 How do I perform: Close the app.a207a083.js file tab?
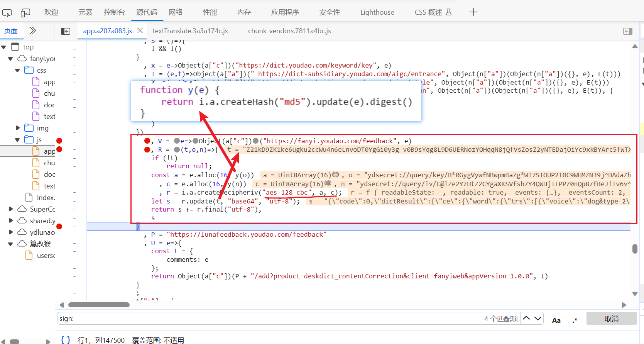click(x=140, y=31)
